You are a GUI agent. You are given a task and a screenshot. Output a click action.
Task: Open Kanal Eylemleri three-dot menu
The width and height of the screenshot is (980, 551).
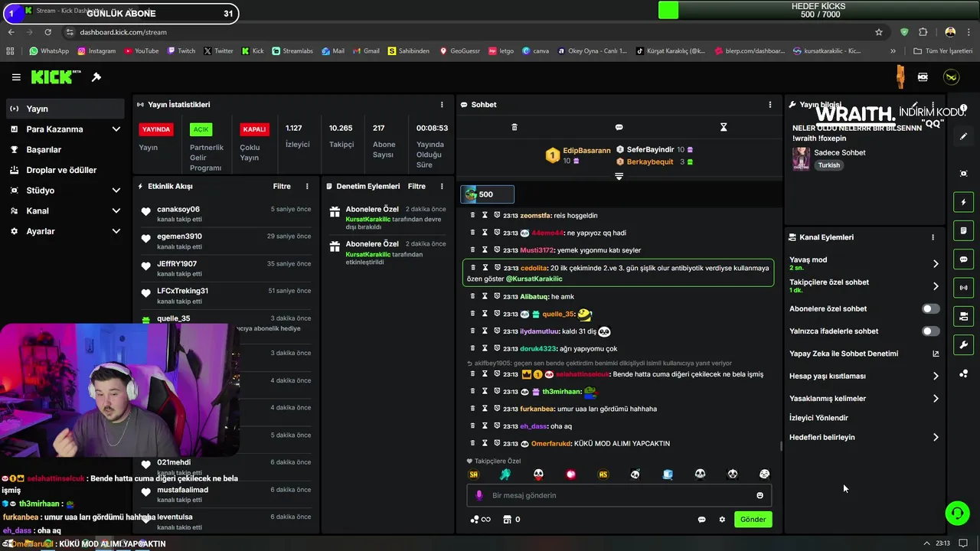pos(933,237)
